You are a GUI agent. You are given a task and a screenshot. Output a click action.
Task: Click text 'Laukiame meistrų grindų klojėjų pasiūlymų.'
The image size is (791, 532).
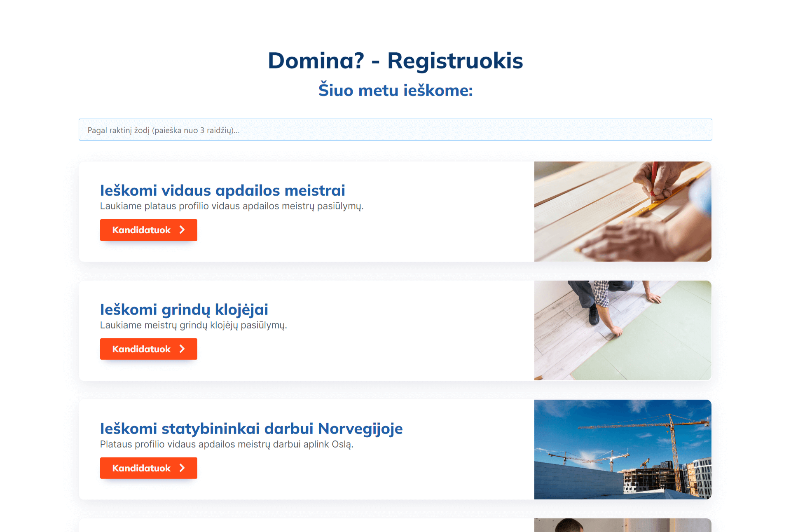click(x=194, y=325)
